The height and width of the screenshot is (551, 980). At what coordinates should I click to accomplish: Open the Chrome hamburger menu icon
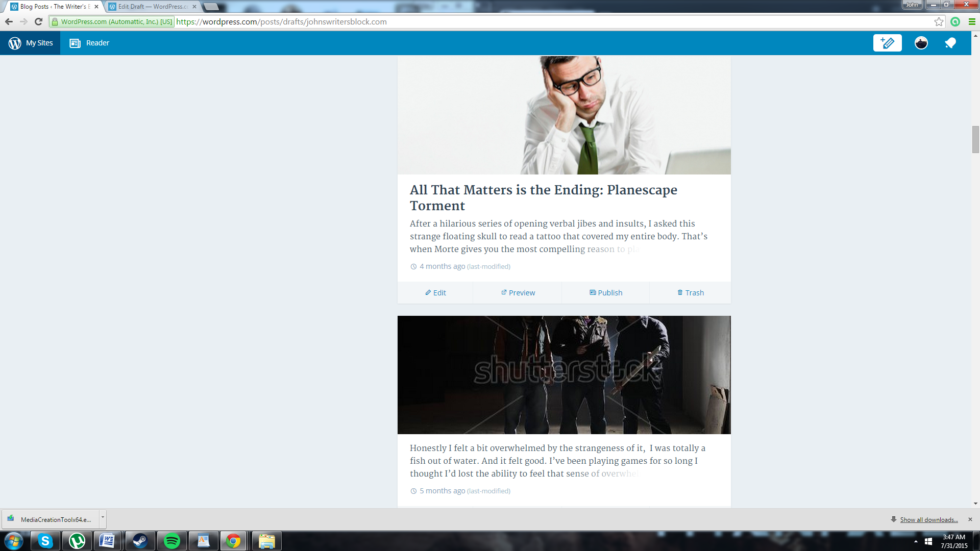point(972,21)
